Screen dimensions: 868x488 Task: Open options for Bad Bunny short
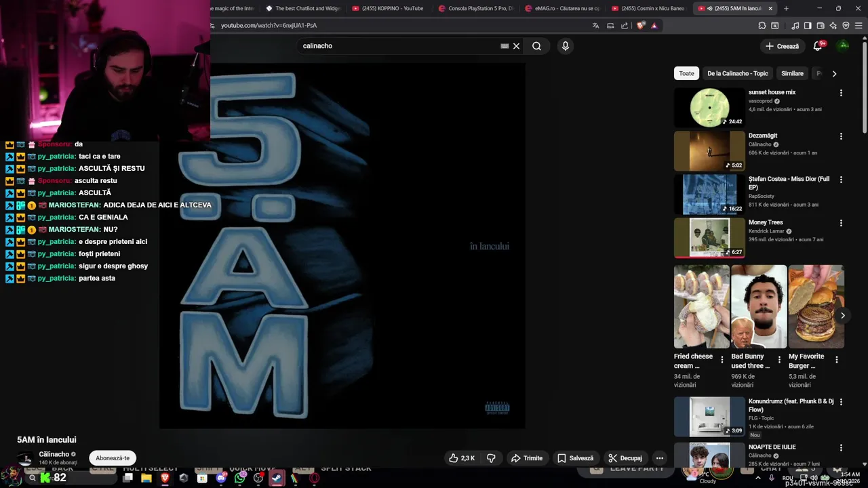tap(779, 360)
